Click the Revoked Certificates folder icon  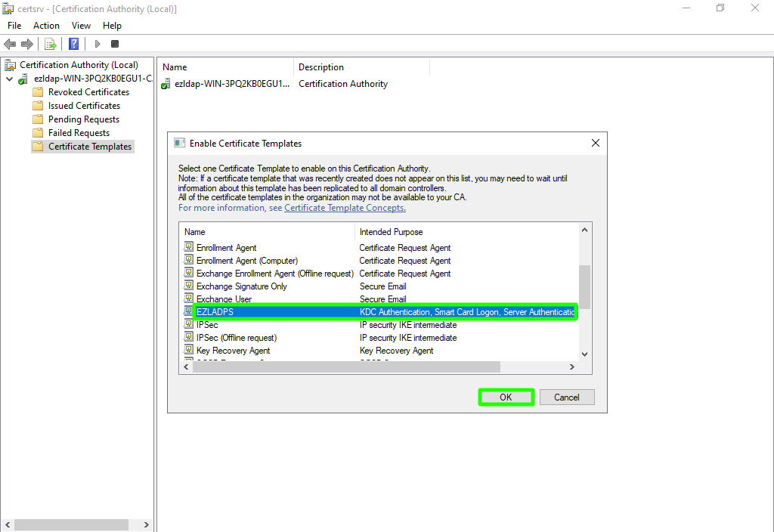(x=38, y=92)
